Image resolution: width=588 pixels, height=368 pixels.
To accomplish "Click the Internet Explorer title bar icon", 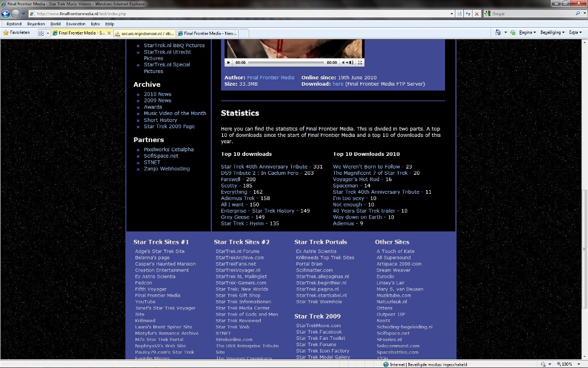I will pyautogui.click(x=3, y=4).
